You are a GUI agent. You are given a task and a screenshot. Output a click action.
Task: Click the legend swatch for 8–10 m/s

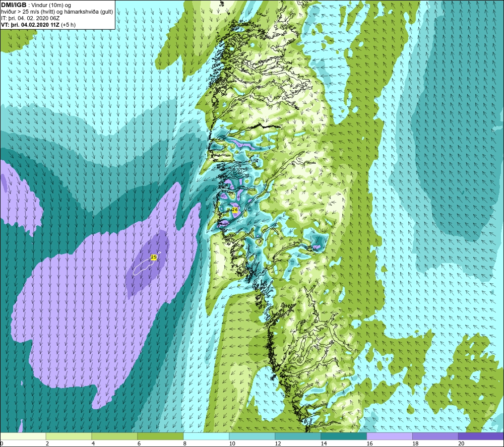[x=206, y=436]
